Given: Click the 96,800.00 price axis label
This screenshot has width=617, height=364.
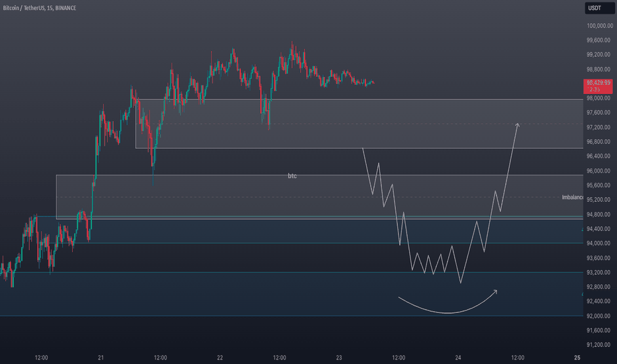Looking at the screenshot, I should [x=598, y=142].
